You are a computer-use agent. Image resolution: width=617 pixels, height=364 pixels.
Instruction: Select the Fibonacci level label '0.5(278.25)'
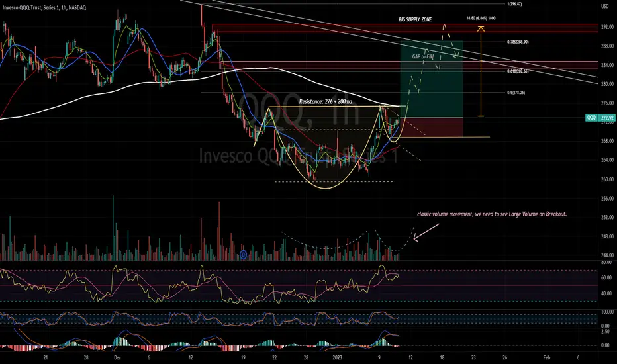tap(516, 93)
